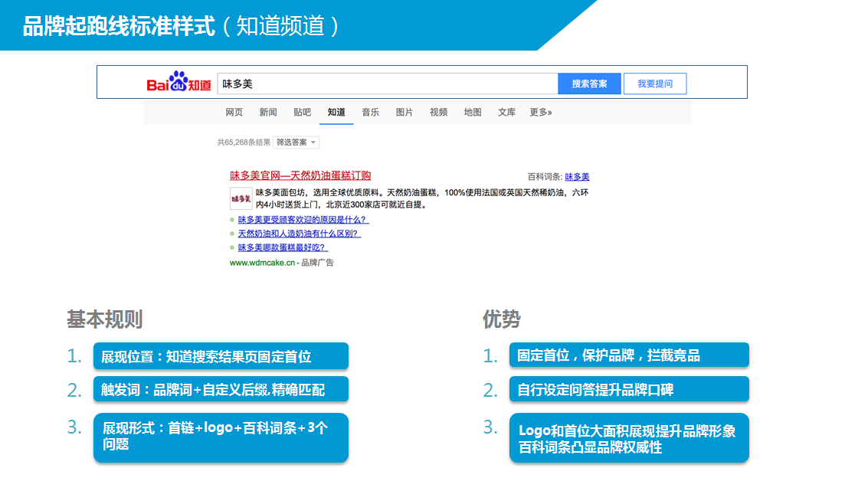Switch to the 地图 tab
Screen dimensions: 868x491
[x=473, y=113]
